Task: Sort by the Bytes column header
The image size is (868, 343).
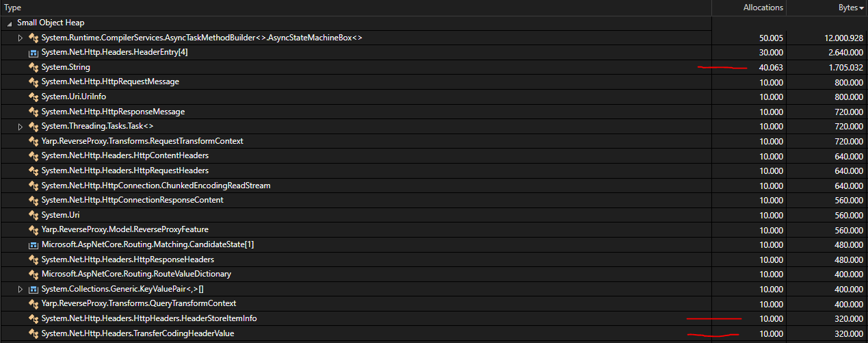Action: (827, 8)
